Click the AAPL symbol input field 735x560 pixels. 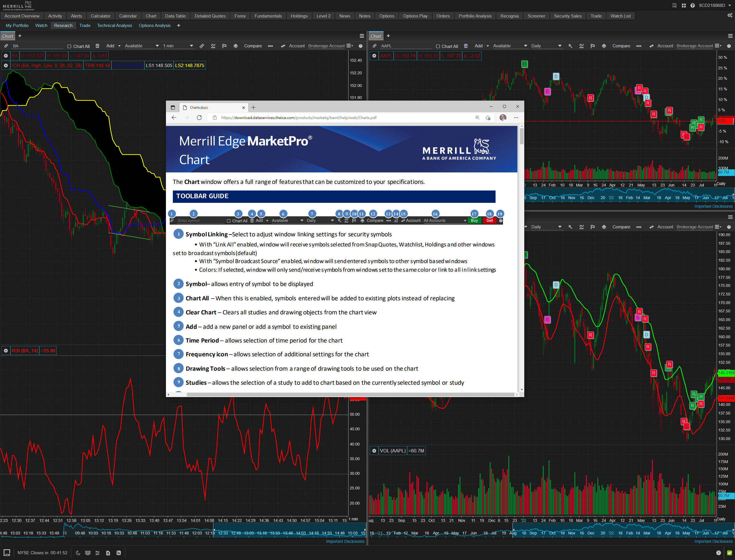[406, 46]
